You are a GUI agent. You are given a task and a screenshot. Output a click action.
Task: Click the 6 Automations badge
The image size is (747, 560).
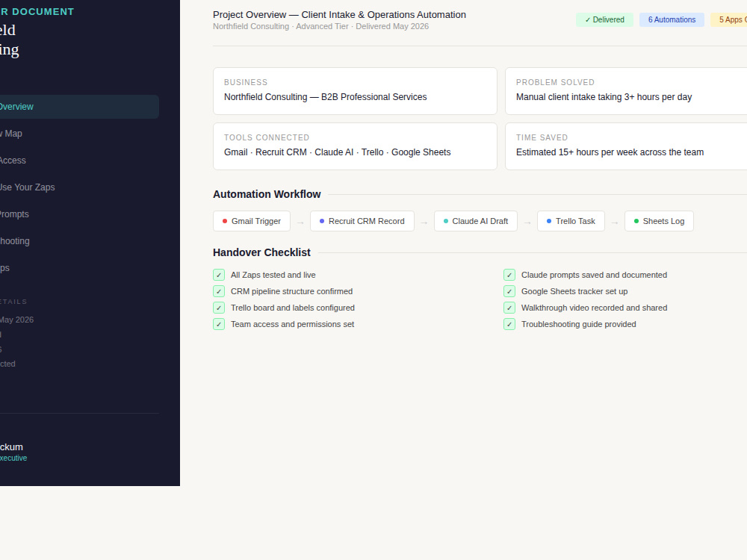tap(672, 19)
